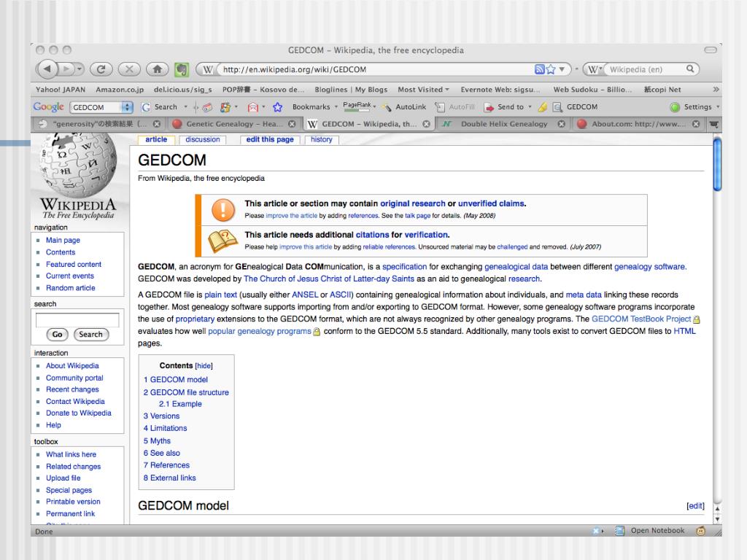Image resolution: width=747 pixels, height=560 pixels.
Task: Click the highlighter icon on Google toolbar
Action: (x=542, y=107)
